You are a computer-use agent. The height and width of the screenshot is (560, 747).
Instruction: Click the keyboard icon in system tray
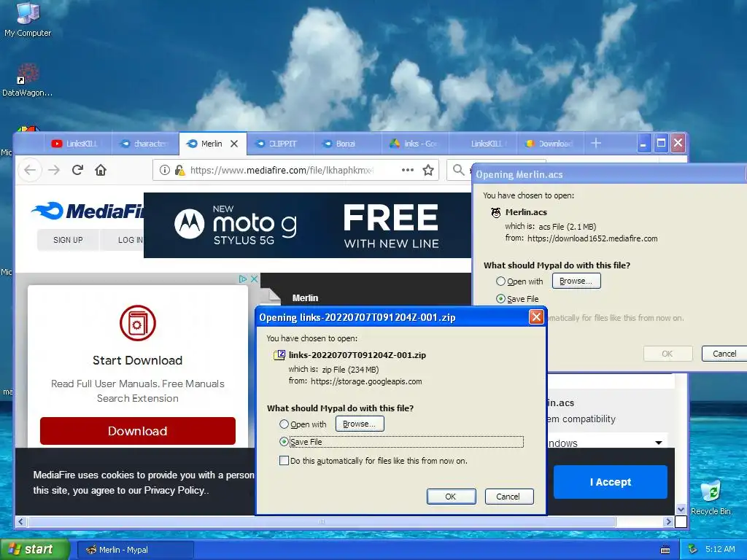tap(665, 550)
